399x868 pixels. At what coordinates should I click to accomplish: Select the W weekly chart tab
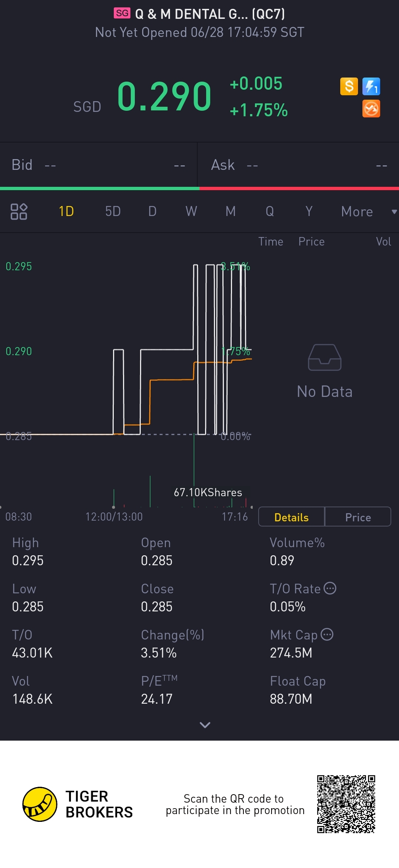click(191, 212)
